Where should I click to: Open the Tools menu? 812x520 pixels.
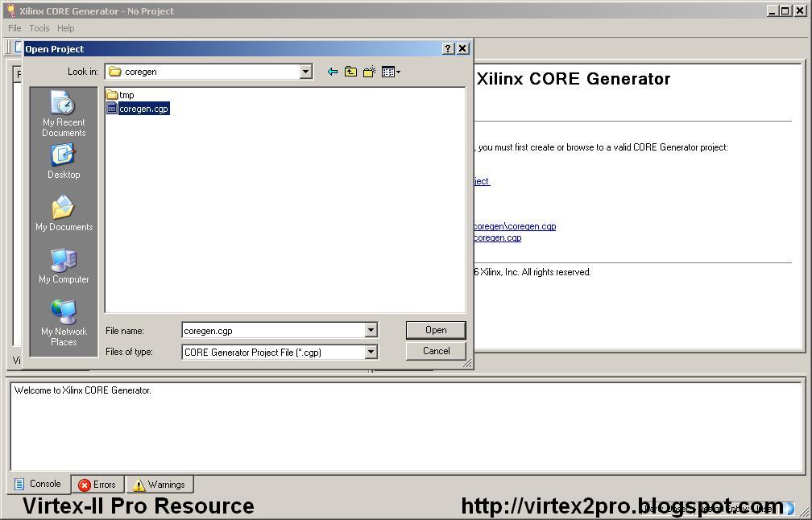[x=39, y=28]
